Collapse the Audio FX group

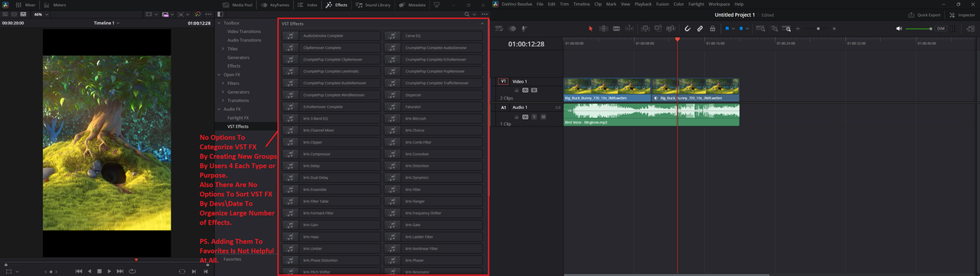coord(219,109)
